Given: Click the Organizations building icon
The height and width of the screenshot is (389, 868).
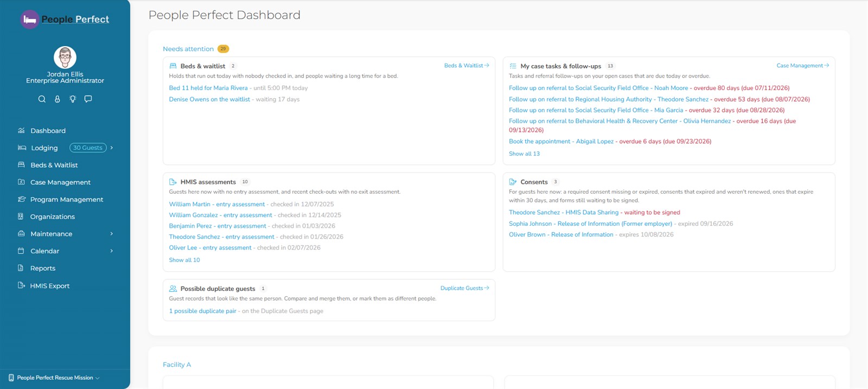Looking at the screenshot, I should pos(21,216).
